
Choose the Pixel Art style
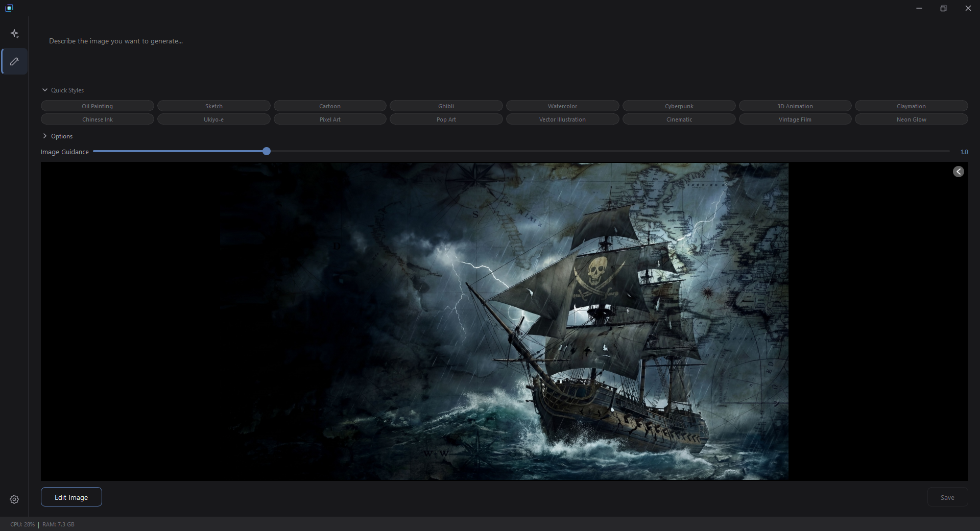(x=330, y=119)
